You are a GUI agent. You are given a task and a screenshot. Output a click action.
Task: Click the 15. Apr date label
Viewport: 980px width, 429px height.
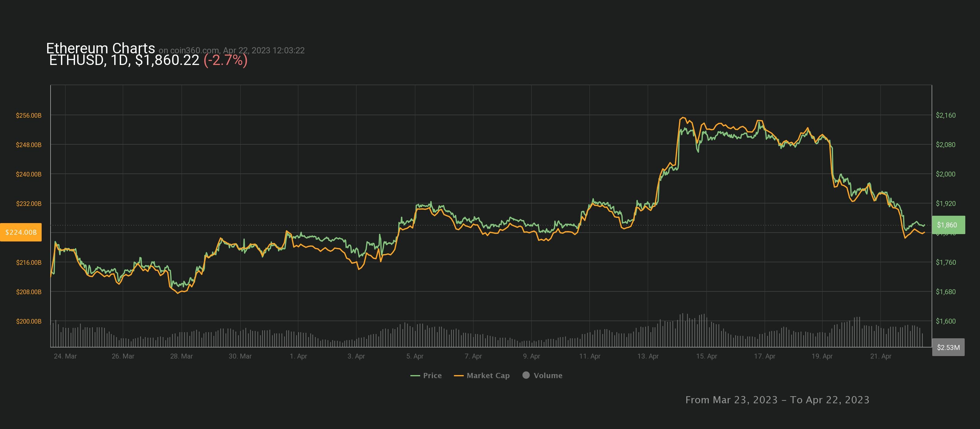[x=707, y=356]
